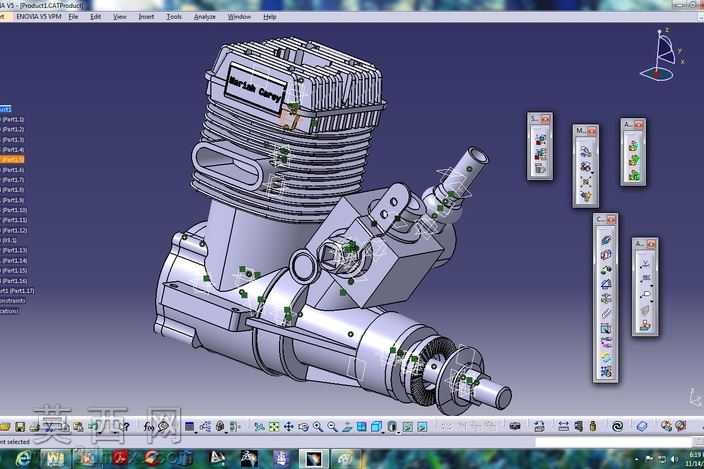Click the Weld Feature annotation icon
The width and height of the screenshot is (704, 469).
pyautogui.click(x=645, y=265)
